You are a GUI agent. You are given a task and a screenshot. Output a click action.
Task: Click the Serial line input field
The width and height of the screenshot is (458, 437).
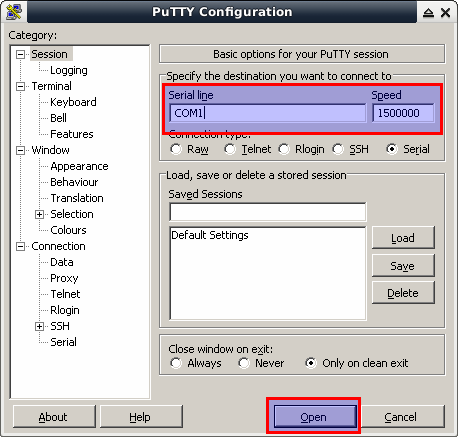[x=268, y=113]
